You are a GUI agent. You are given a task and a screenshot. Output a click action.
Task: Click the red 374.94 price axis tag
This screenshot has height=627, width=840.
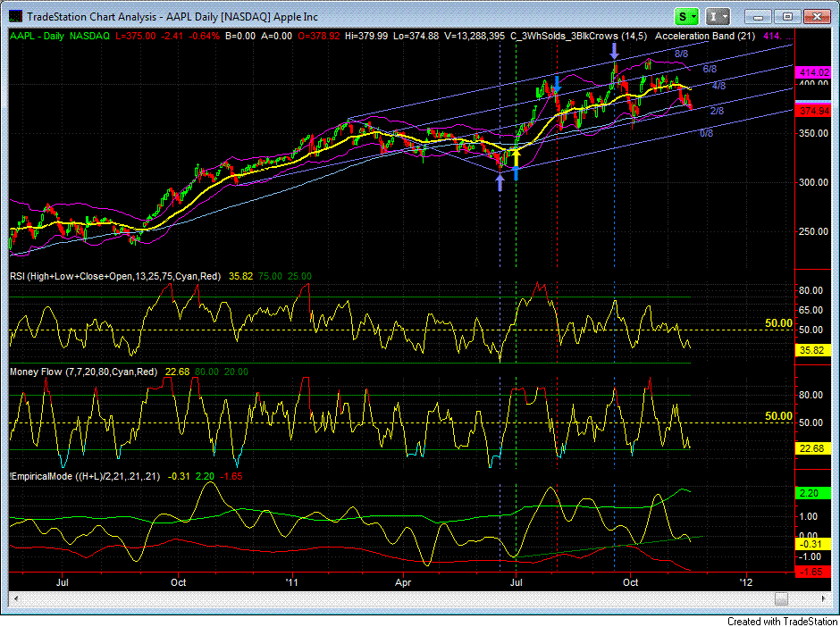click(813, 111)
